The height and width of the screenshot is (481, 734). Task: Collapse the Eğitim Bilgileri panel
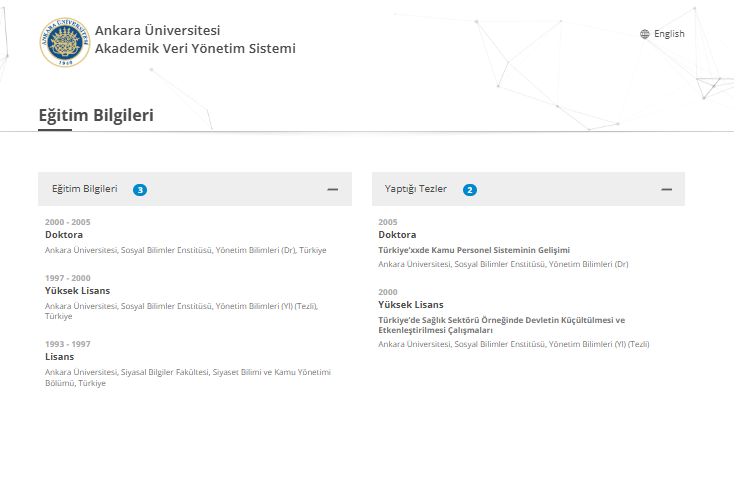tap(332, 189)
